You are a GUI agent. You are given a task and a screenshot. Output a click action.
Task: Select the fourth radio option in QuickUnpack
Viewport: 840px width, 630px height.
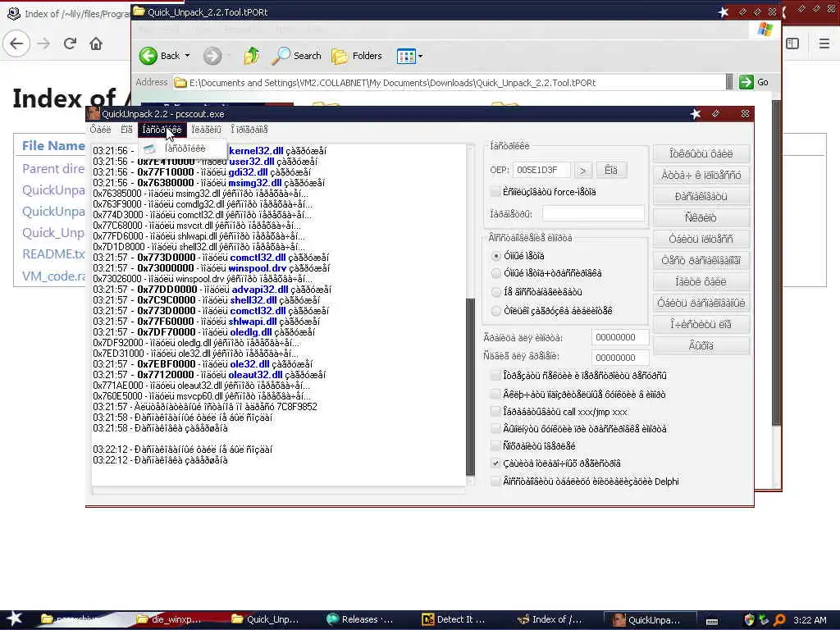[496, 311]
